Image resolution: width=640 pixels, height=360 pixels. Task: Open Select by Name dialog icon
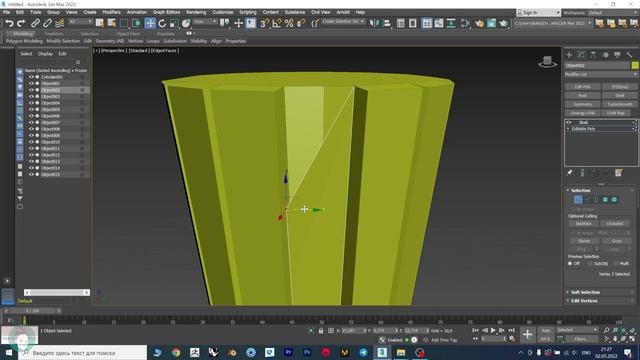coord(111,23)
